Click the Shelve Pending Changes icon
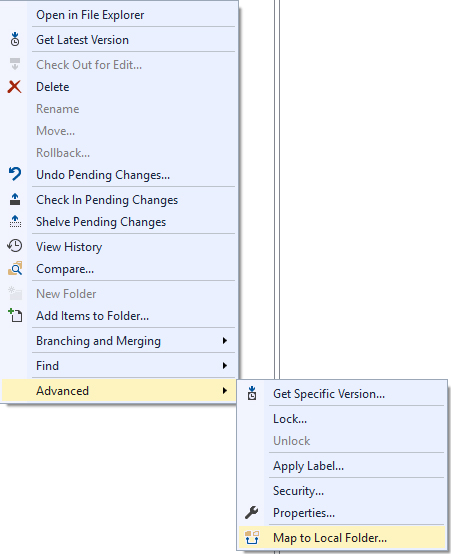The width and height of the screenshot is (451, 554). tap(15, 221)
